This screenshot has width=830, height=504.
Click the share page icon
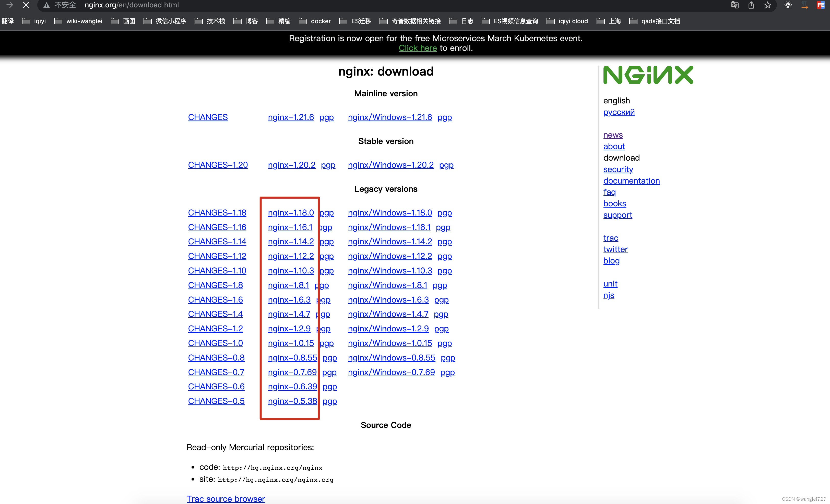point(751,5)
